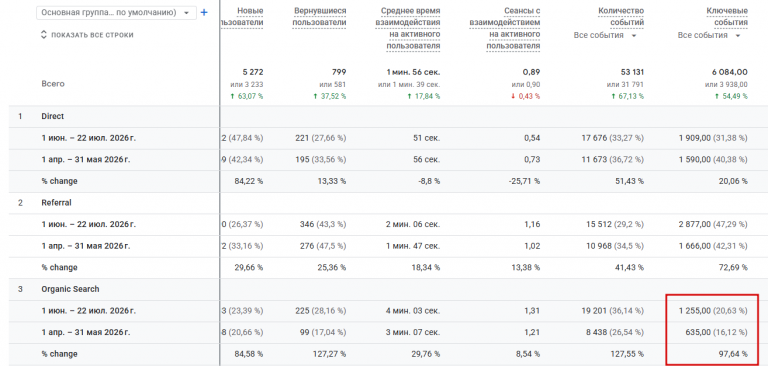Open the 'Все события' dropdown under Ключевые события

point(709,35)
